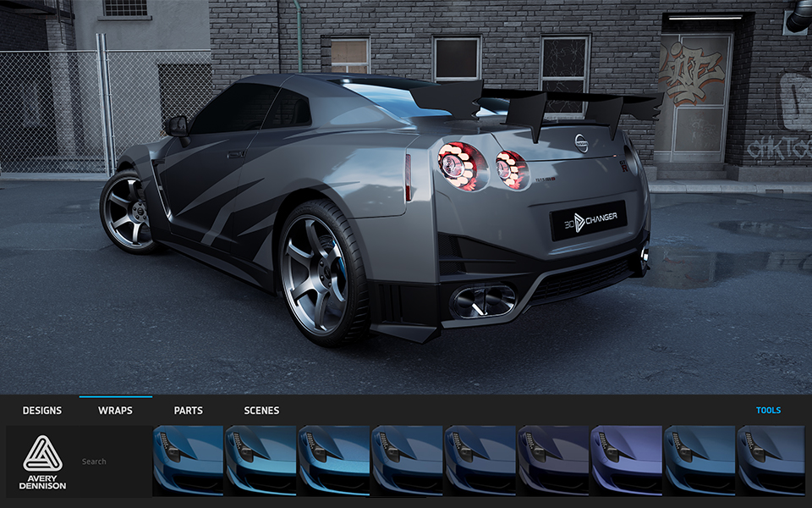Open the SCENES tab
812x508 pixels.
tap(261, 410)
